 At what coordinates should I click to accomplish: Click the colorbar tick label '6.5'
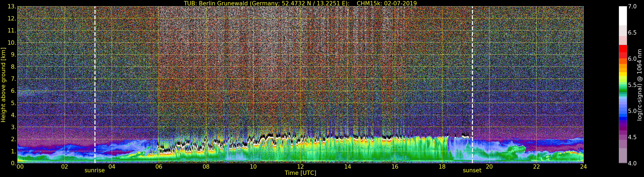[632, 33]
